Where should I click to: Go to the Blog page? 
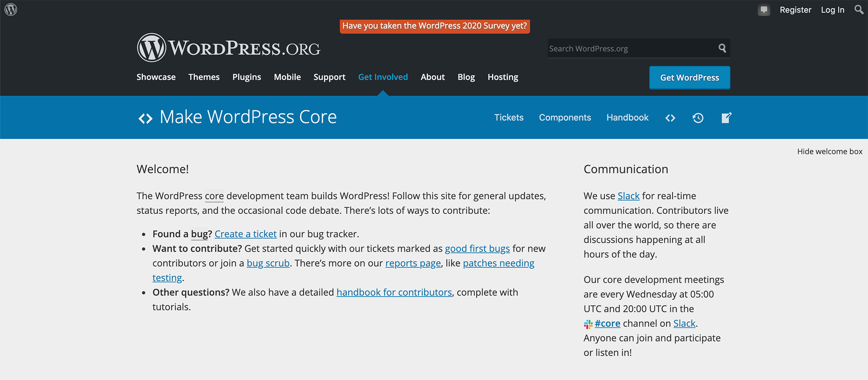click(466, 77)
